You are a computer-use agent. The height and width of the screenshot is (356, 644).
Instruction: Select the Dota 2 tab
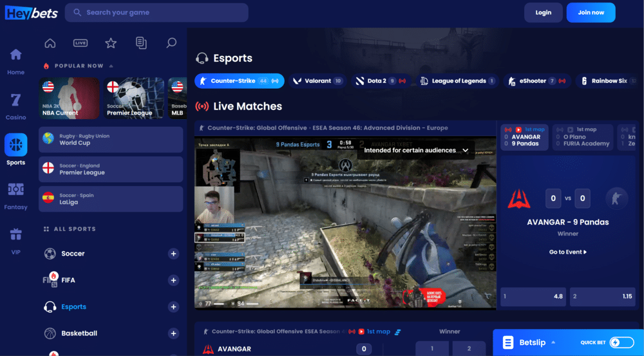381,81
